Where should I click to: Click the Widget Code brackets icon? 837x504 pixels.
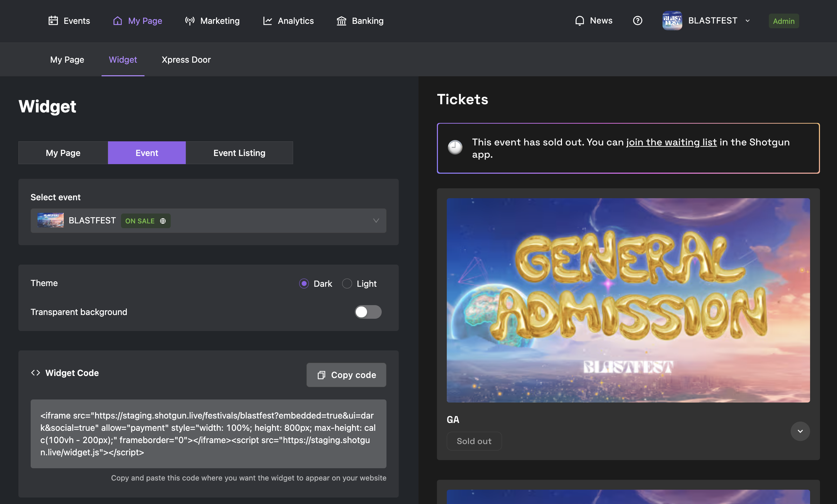(x=35, y=373)
